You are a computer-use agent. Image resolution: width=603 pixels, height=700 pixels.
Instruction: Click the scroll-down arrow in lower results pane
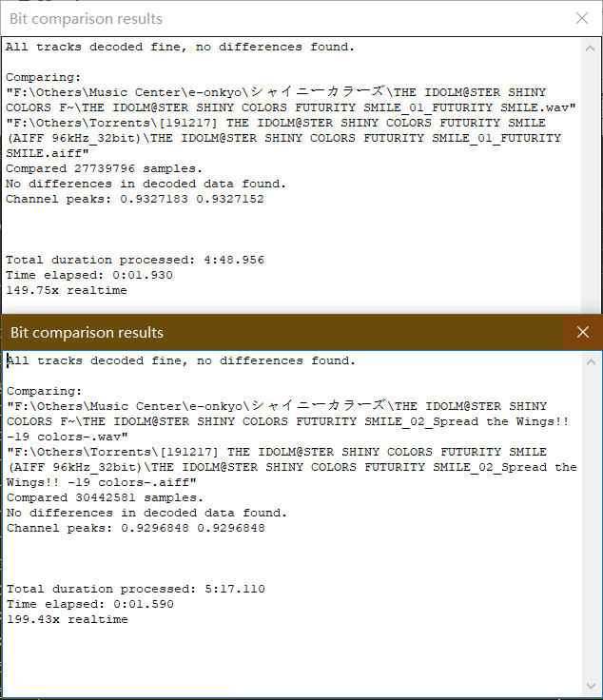pos(591,686)
